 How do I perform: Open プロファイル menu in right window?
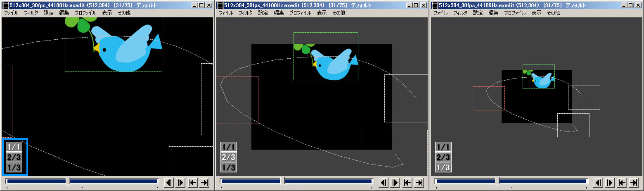point(515,13)
